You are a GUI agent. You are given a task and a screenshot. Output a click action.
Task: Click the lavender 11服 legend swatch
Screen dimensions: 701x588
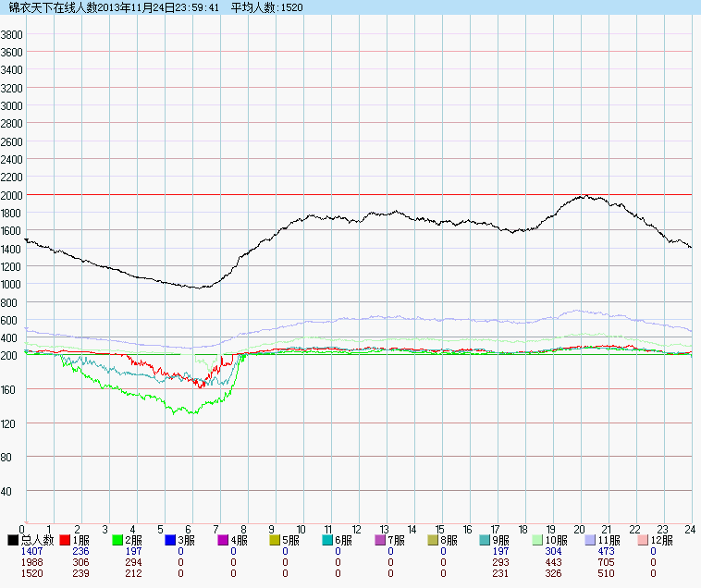pos(592,540)
